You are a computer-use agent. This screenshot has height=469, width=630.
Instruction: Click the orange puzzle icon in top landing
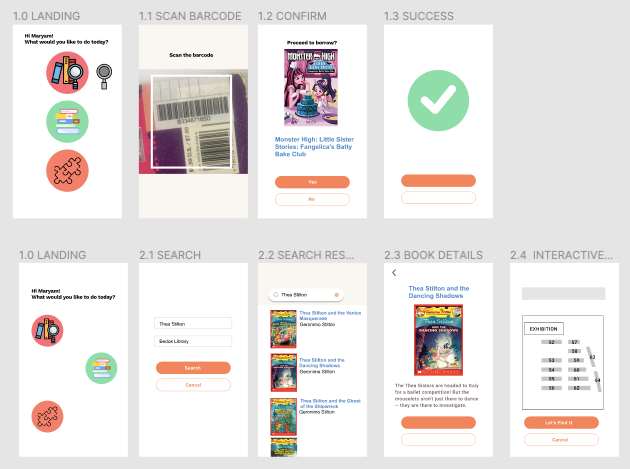tap(67, 170)
